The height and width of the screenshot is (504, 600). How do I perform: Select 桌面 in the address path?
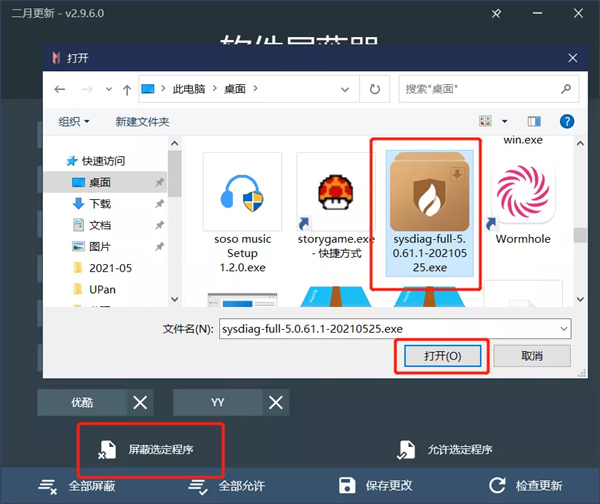point(235,89)
